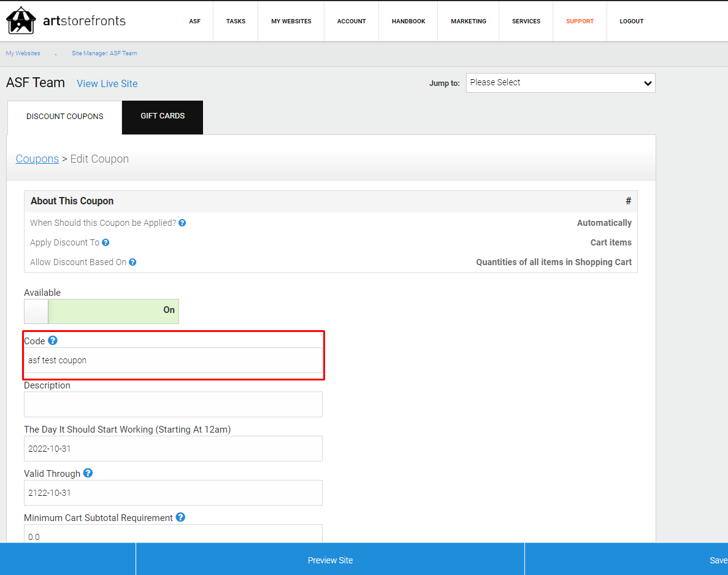Click the Code field help icon

click(53, 341)
